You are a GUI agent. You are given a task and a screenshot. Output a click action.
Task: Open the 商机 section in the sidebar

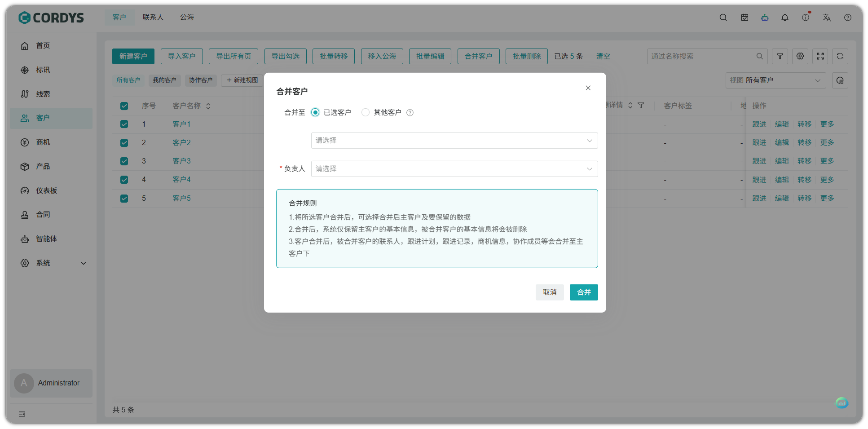43,142
